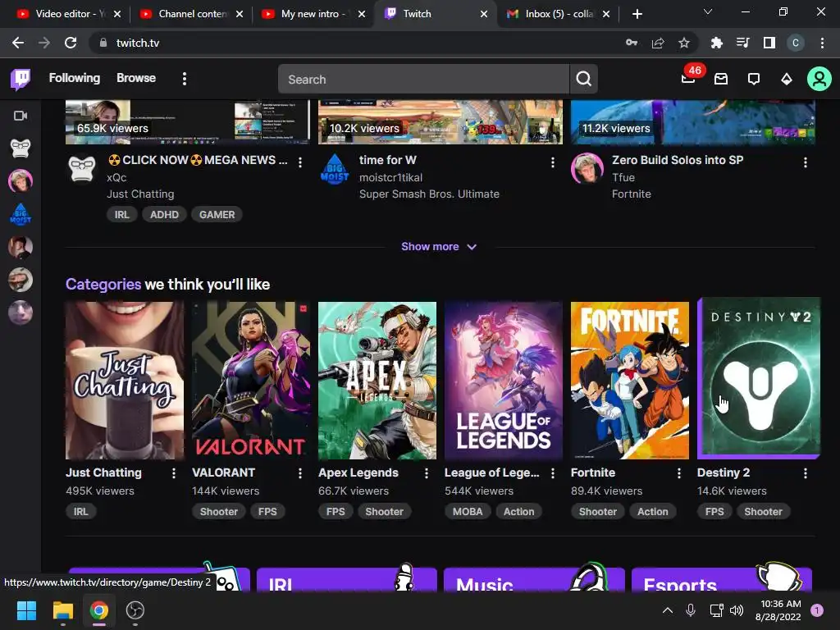Screen dimensions: 840x630
Task: Open Chrome extensions puzzle icon
Action: pyautogui.click(x=716, y=43)
